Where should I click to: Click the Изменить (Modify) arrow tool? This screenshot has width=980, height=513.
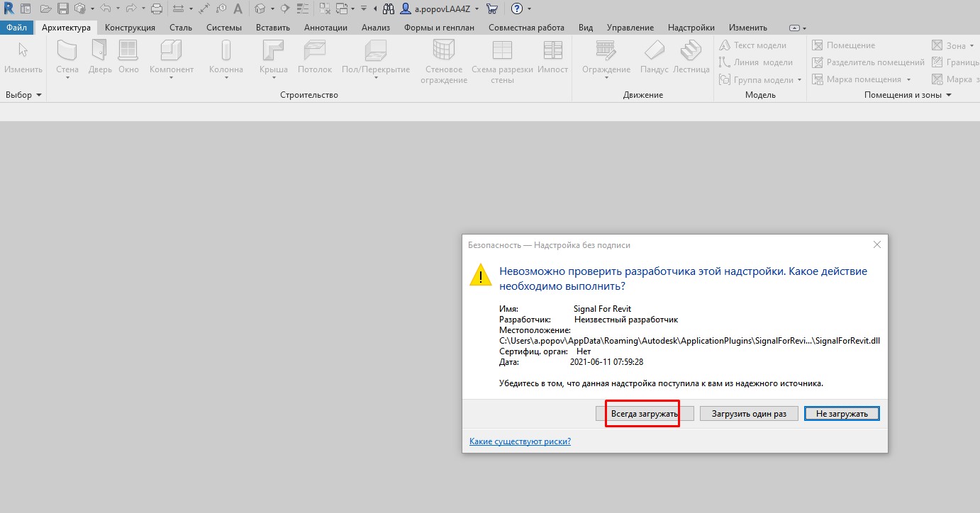23,57
